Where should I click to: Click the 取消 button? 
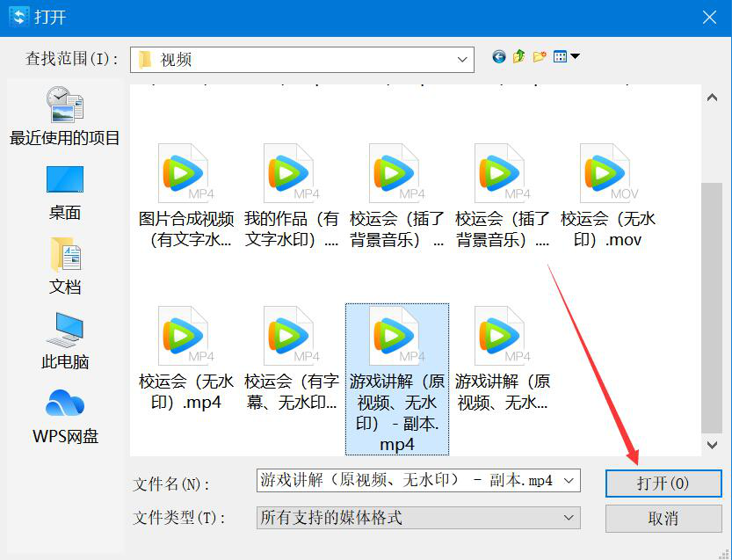click(663, 519)
